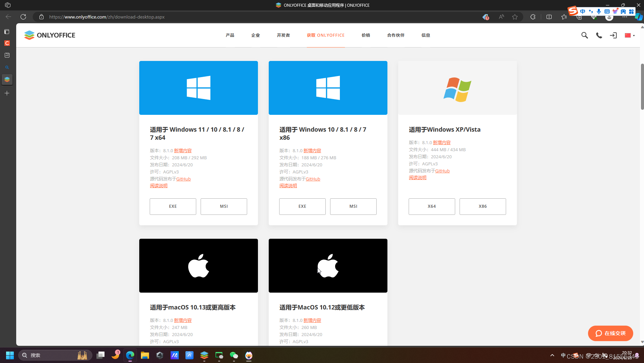Open the 信息 menu
Viewport: 644px width, 363px height.
[426, 35]
